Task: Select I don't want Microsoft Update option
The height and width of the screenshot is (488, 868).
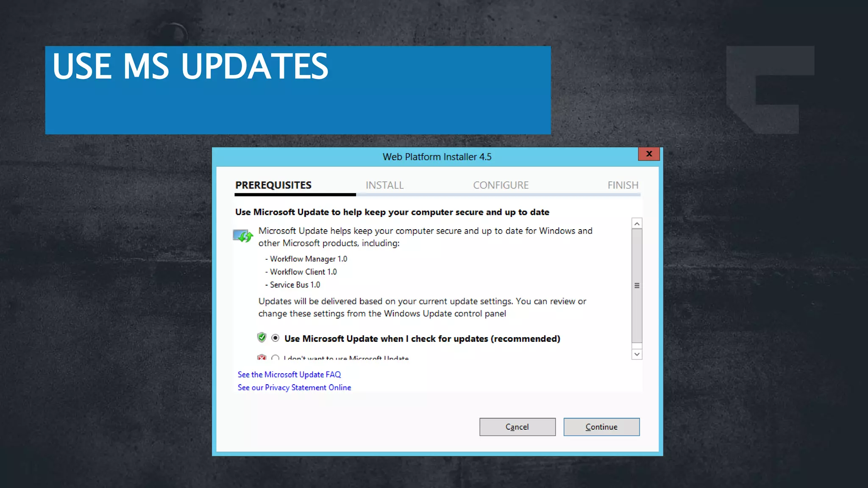Action: coord(275,358)
